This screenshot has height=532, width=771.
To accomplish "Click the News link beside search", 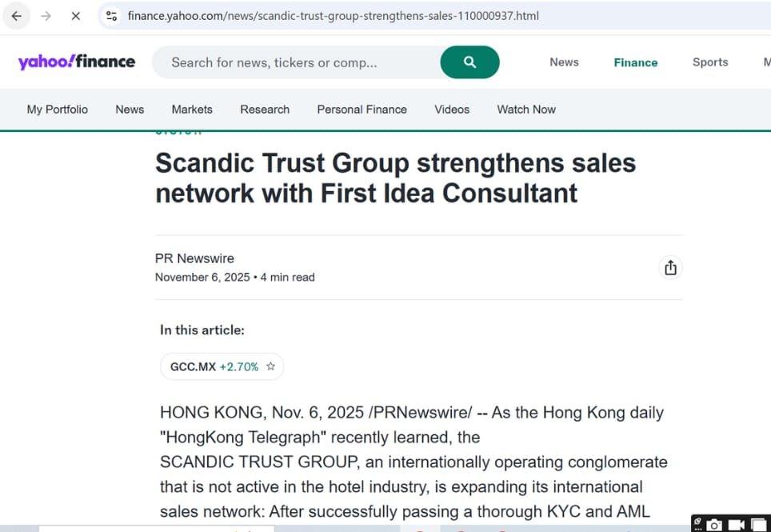I will (x=564, y=62).
